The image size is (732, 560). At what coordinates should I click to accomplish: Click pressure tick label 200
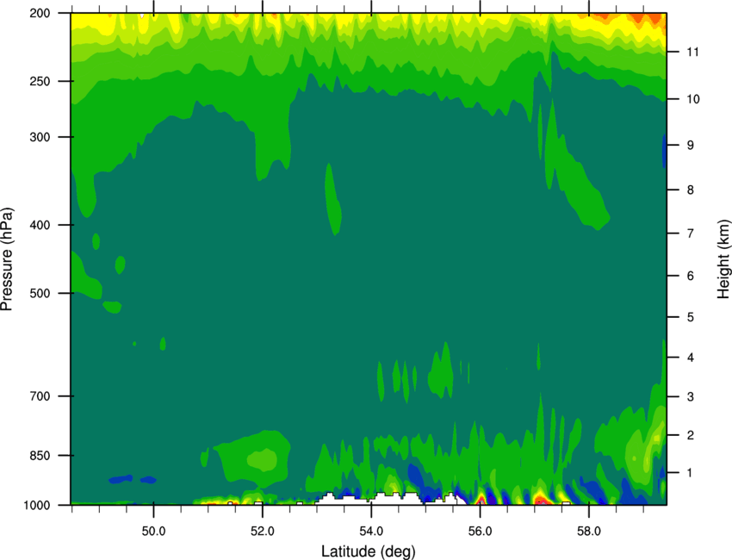pyautogui.click(x=40, y=13)
